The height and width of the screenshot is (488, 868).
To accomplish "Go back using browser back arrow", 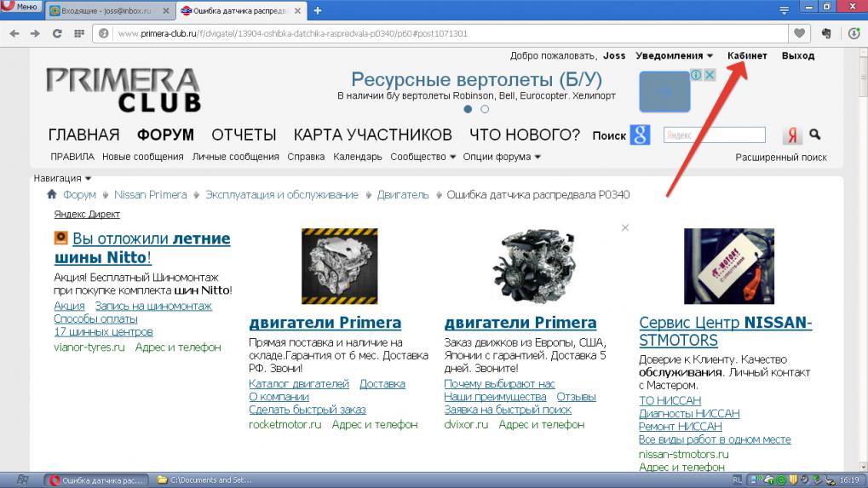I will [14, 34].
